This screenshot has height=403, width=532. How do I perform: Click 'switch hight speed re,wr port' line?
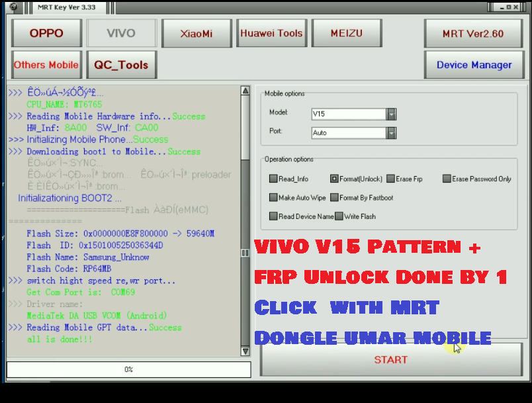pyautogui.click(x=92, y=281)
